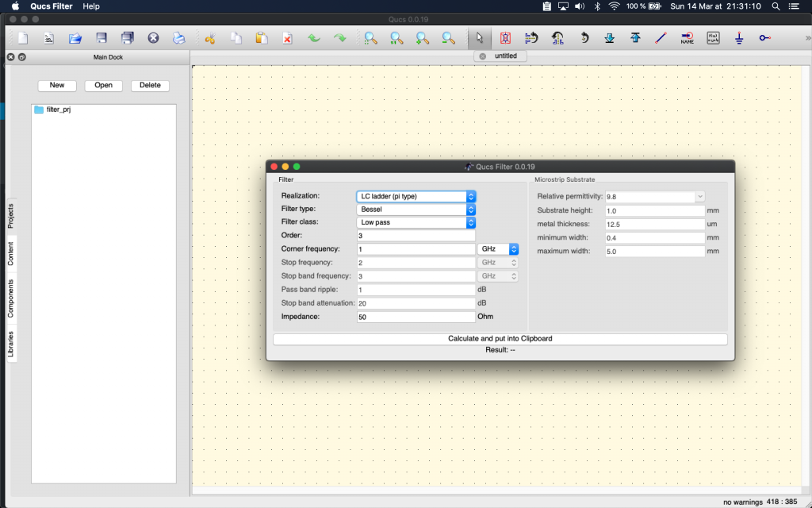
Task: Open the Filter type dropdown showing Bessel
Action: click(x=416, y=210)
